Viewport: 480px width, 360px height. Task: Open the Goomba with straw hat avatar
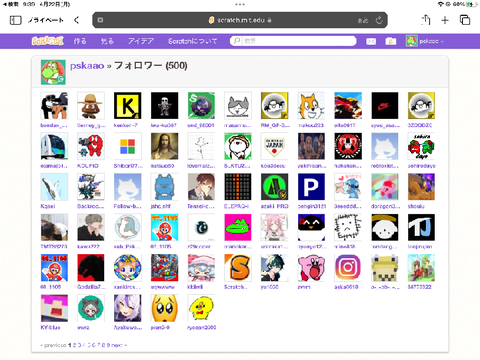pos(91,106)
